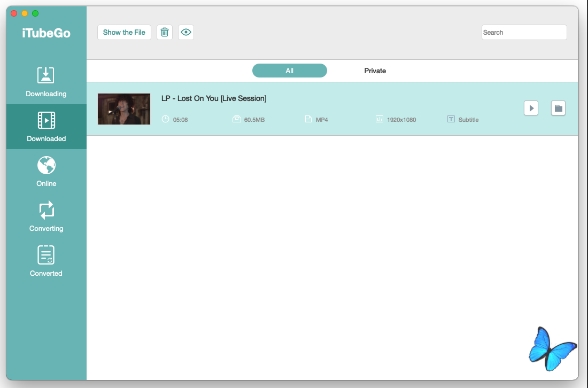Click the Show the File button

tap(124, 32)
